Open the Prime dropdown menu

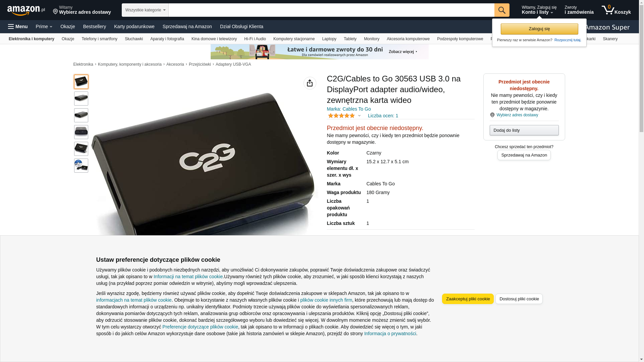coord(44,26)
